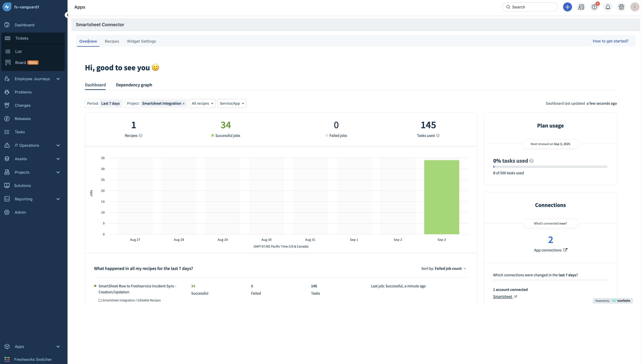The width and height of the screenshot is (642, 364).
Task: Click the marketplace store icon
Action: pyautogui.click(x=621, y=7)
